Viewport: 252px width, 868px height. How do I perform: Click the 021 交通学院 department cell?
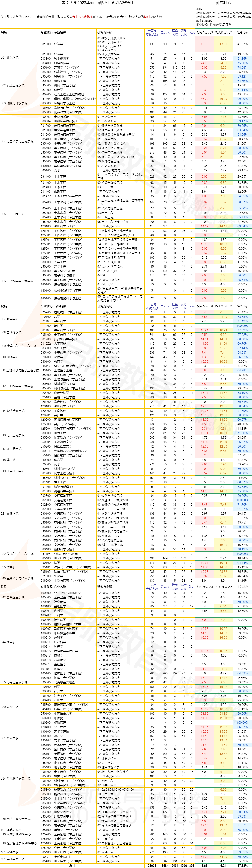click(x=10, y=513)
